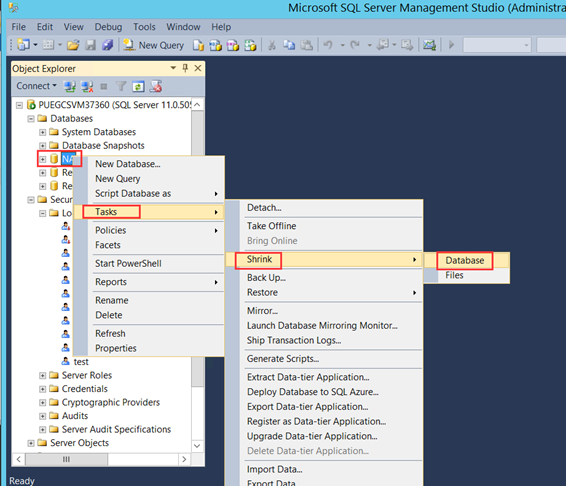Image resolution: width=566 pixels, height=486 pixels.
Task: Click Connect Object Explorer icon
Action: (x=70, y=86)
